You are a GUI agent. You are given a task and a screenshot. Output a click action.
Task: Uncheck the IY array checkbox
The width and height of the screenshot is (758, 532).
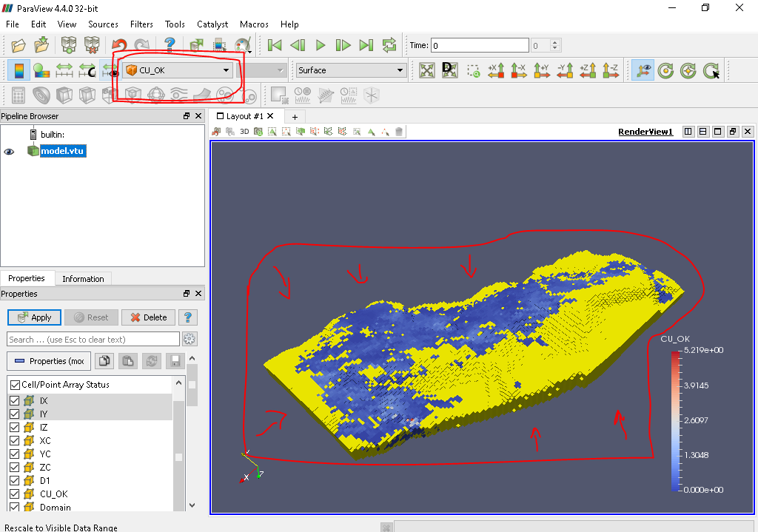pyautogui.click(x=15, y=414)
